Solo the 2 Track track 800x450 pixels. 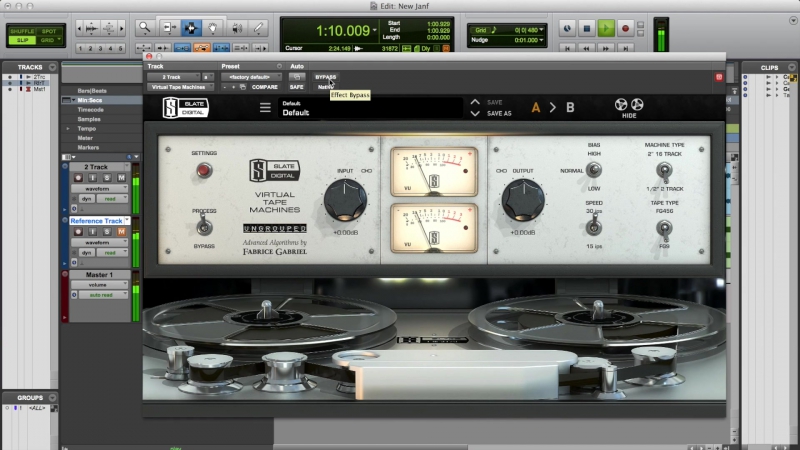pos(107,178)
